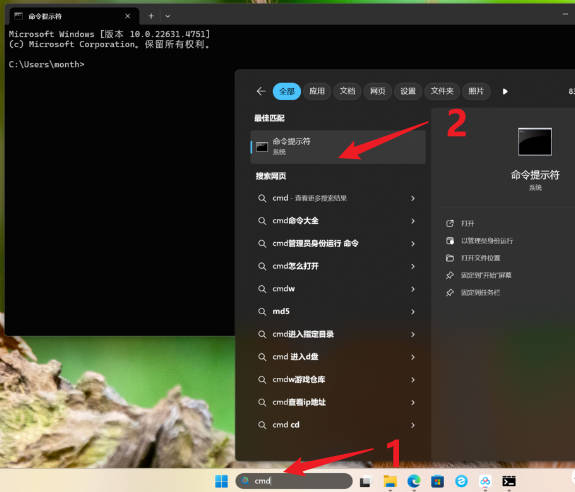Expand chevron beside cmdw suggestion
575x492 pixels.
[413, 289]
